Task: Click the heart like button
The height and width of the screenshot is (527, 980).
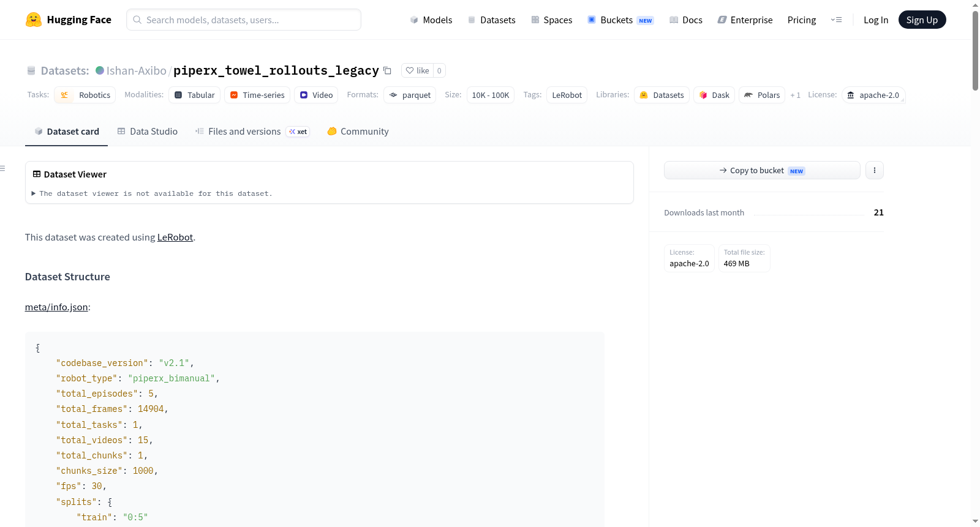Action: click(x=417, y=70)
